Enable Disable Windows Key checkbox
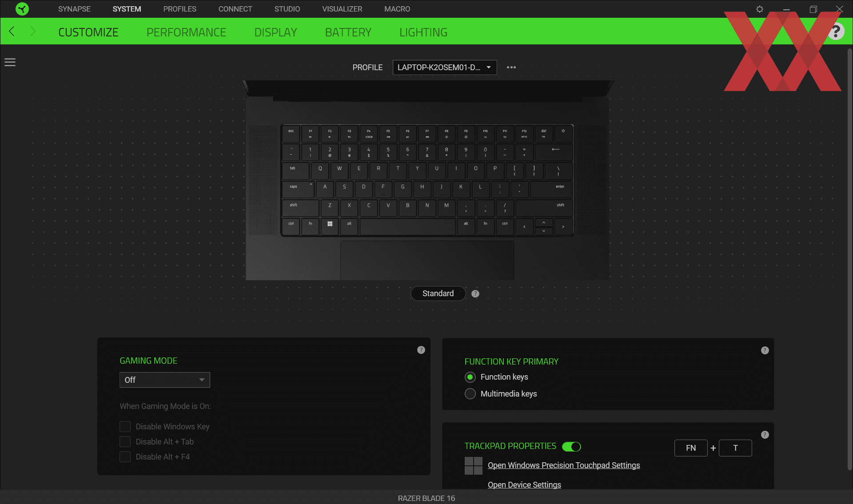Viewport: 853px width, 504px height. (x=125, y=427)
